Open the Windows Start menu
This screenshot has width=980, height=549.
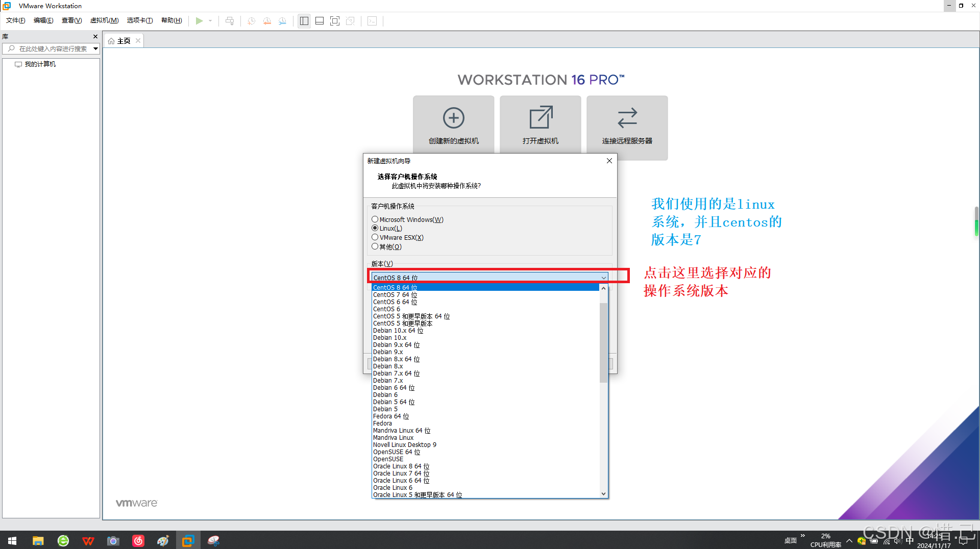pos(12,540)
